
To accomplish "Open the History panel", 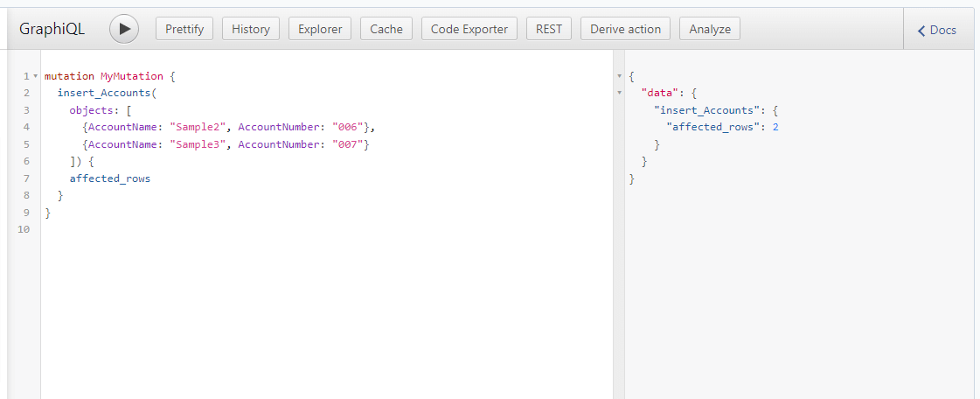I will pyautogui.click(x=251, y=29).
